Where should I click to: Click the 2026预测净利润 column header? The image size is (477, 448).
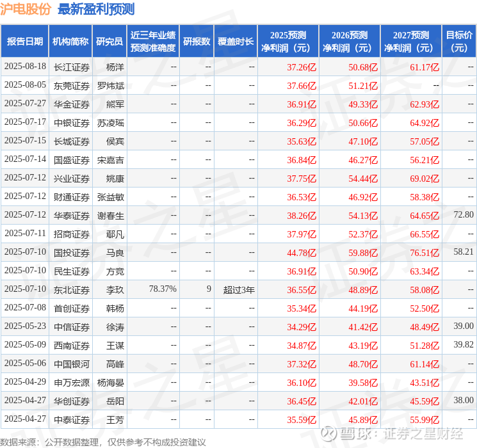click(350, 41)
